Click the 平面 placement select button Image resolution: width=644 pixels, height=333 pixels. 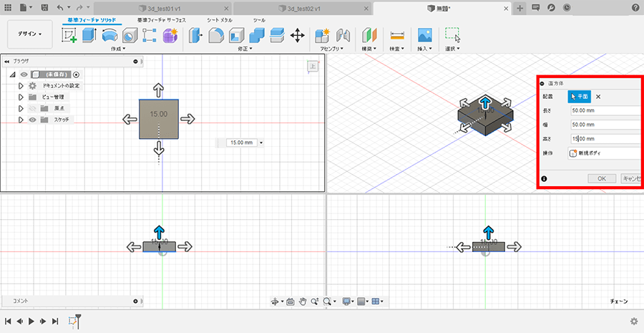click(579, 97)
